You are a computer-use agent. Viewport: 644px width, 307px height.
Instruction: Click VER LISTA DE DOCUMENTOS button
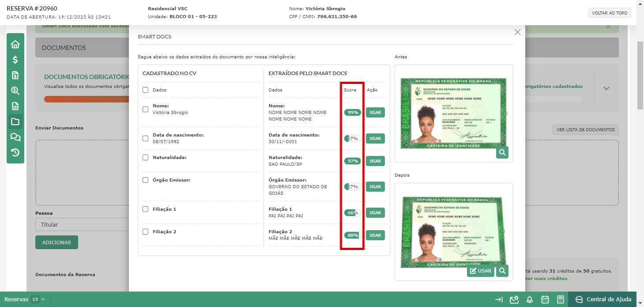tap(585, 130)
